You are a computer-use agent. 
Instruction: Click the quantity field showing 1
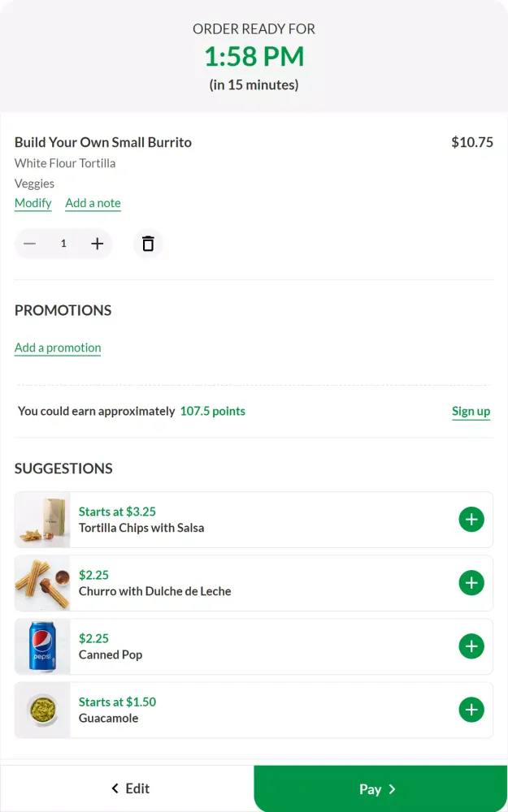pos(63,244)
